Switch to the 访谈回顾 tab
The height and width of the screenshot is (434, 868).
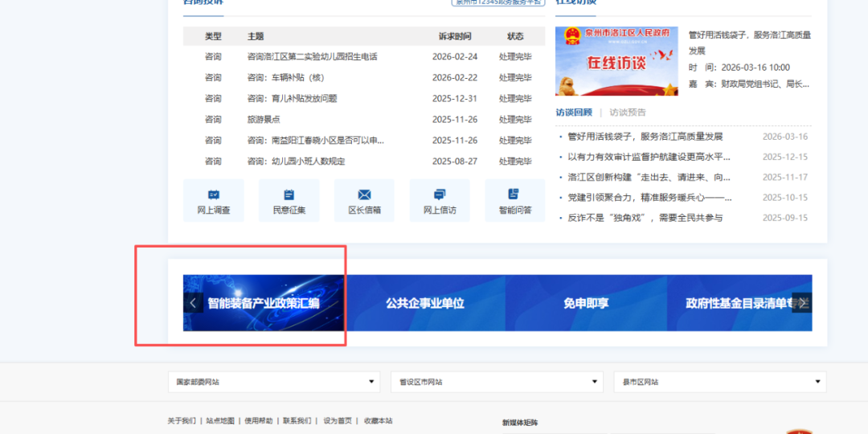click(x=574, y=113)
